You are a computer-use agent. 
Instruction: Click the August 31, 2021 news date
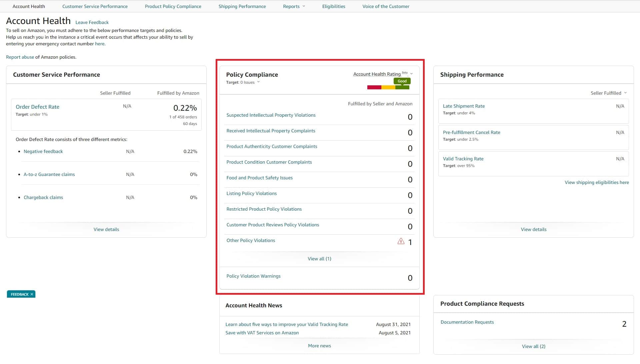click(393, 324)
